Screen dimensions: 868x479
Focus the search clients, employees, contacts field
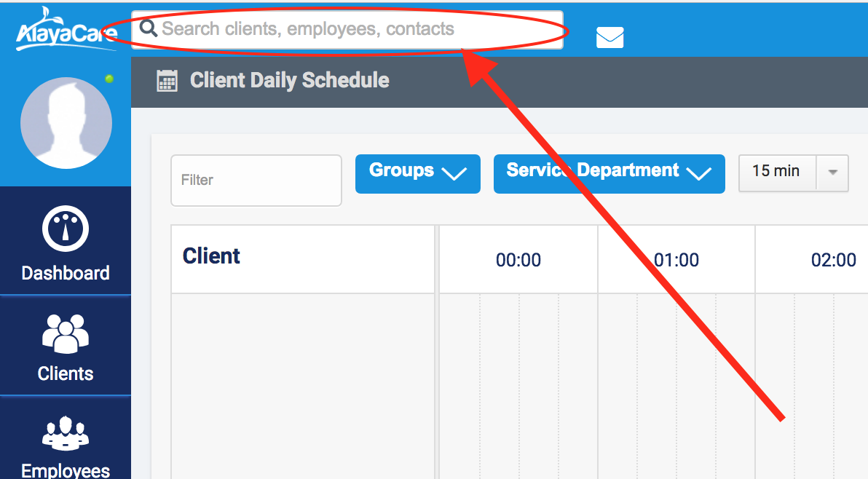click(x=350, y=29)
